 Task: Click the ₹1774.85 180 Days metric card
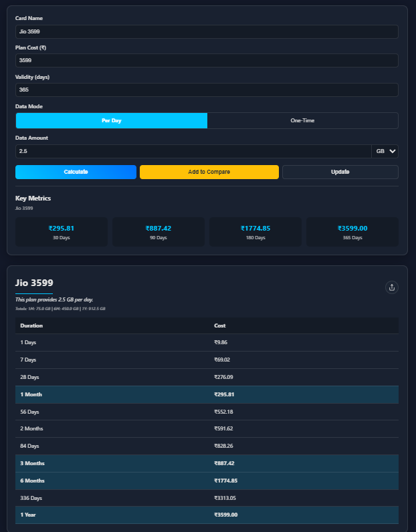[255, 232]
